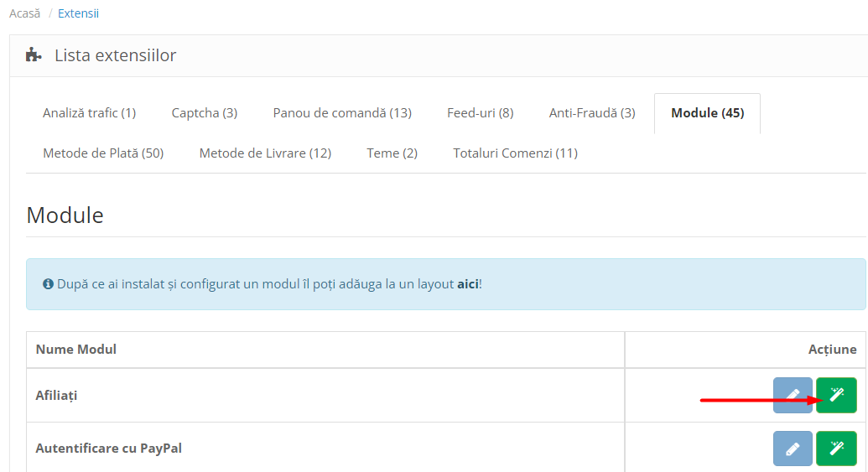The image size is (868, 472).
Task: Click the puzzle piece icon beside Lista extensiilor
Action: [34, 55]
